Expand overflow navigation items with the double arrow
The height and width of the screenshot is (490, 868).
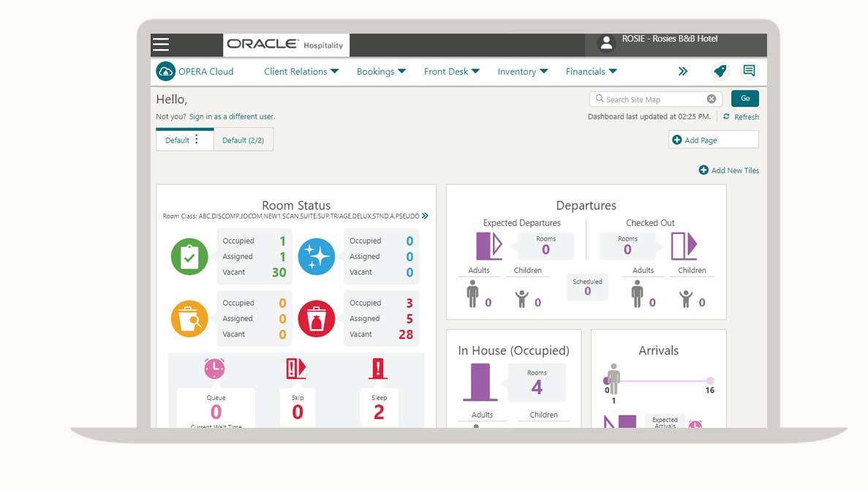point(683,71)
